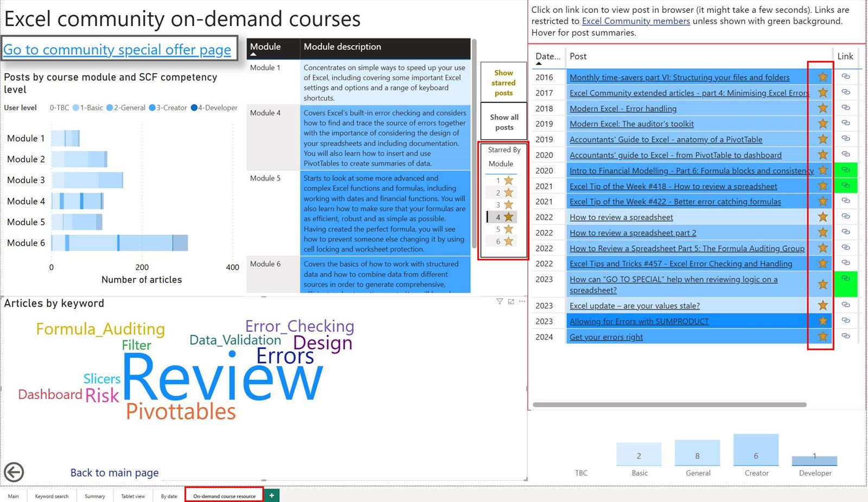Select module 4 in Starred By Module slicer

(x=502, y=217)
